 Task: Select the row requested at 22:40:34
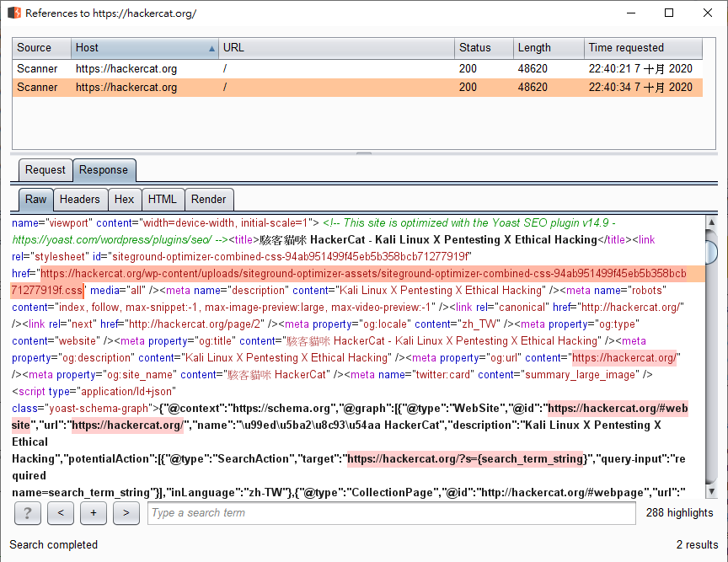pos(357,88)
